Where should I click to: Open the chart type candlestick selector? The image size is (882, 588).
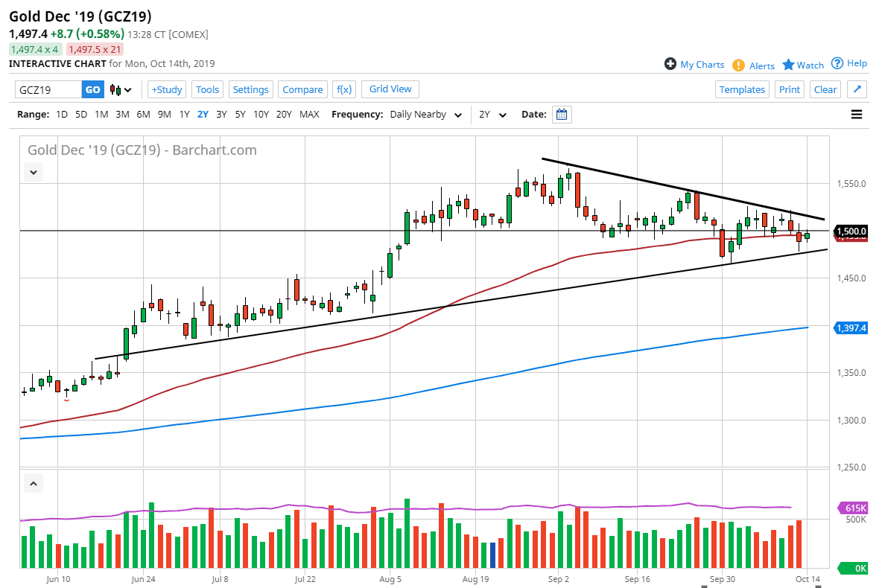click(121, 90)
